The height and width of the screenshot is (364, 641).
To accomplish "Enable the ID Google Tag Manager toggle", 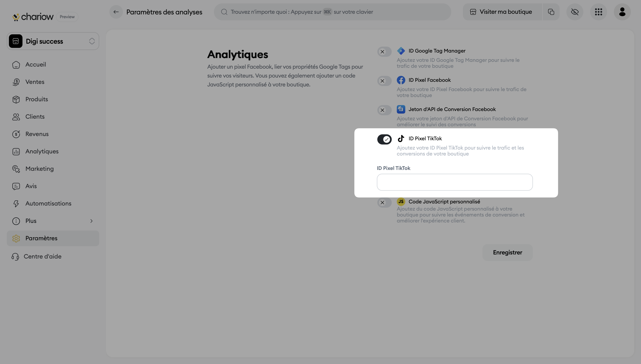I will [384, 52].
